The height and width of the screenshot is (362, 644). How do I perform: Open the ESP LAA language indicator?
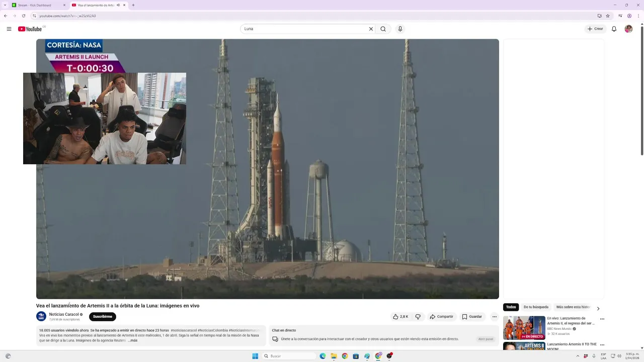click(603, 356)
